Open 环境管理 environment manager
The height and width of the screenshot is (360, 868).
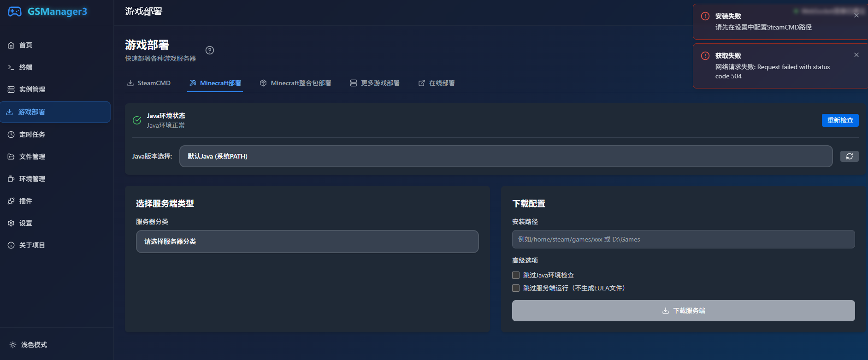(55, 179)
